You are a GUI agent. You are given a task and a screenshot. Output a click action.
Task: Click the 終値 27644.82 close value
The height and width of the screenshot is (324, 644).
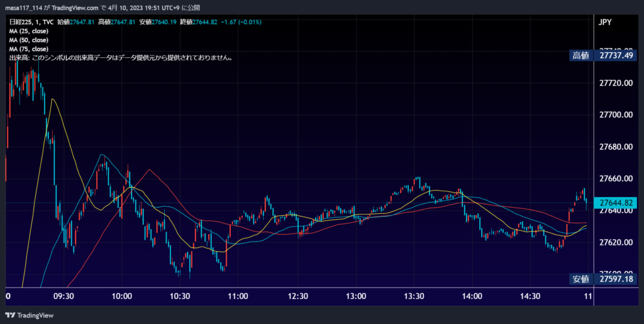tap(198, 22)
